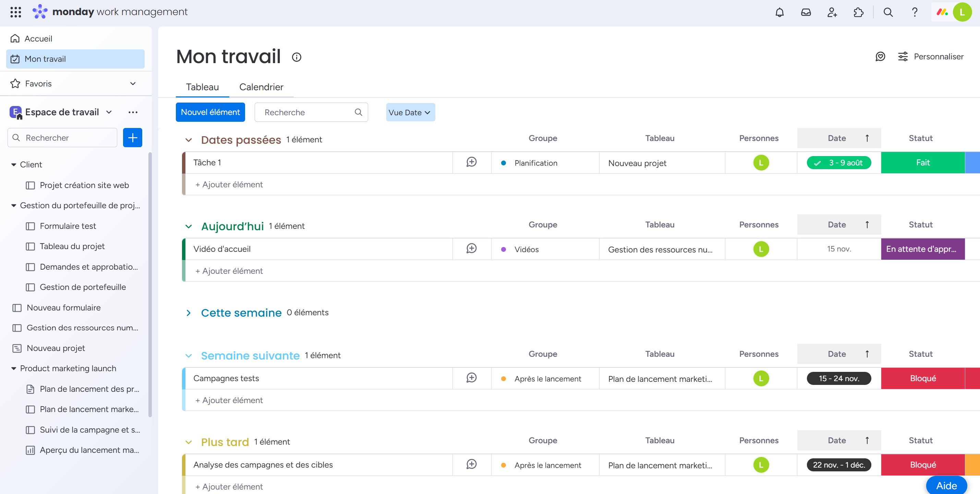Open the help question mark icon
The height and width of the screenshot is (494, 980).
click(x=915, y=12)
